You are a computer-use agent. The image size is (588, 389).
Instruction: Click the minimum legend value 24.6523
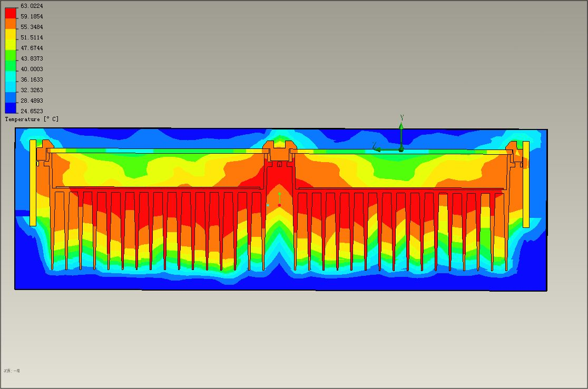(x=32, y=111)
